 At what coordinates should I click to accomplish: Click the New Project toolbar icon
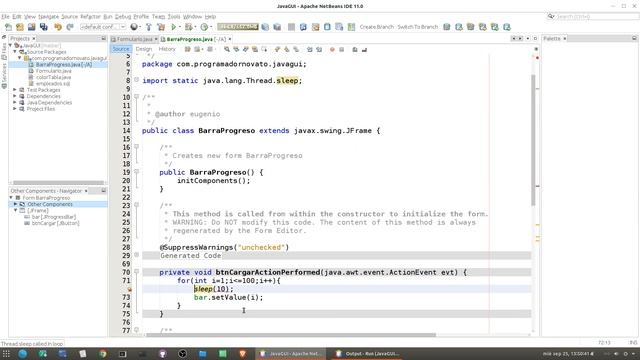(x=20, y=27)
